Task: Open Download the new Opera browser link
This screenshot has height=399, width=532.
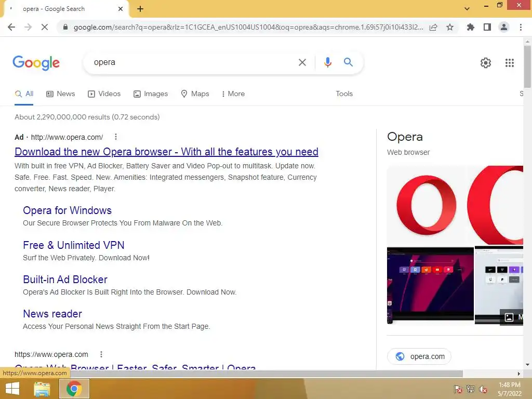Action: pos(166,152)
